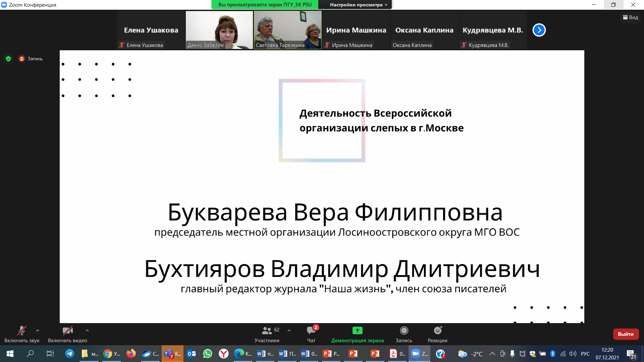Expand audio options arrow beside microphone
The height and width of the screenshot is (362, 644).
point(38,330)
